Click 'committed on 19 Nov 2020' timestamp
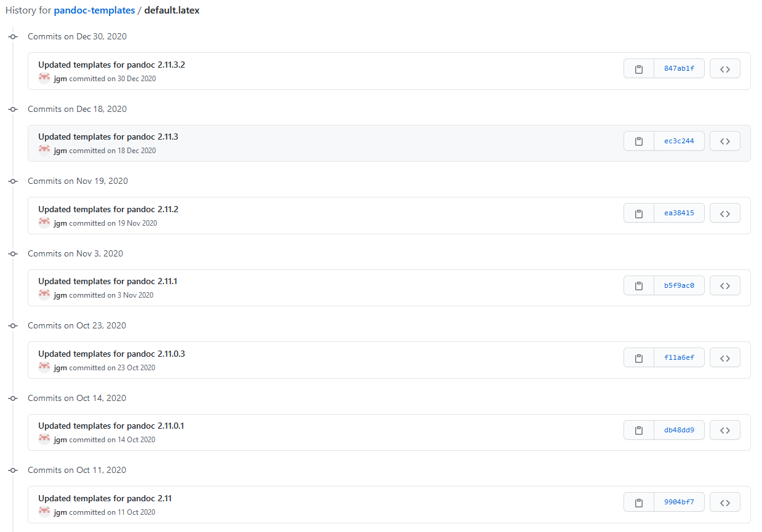This screenshot has height=532, width=762. [x=113, y=223]
